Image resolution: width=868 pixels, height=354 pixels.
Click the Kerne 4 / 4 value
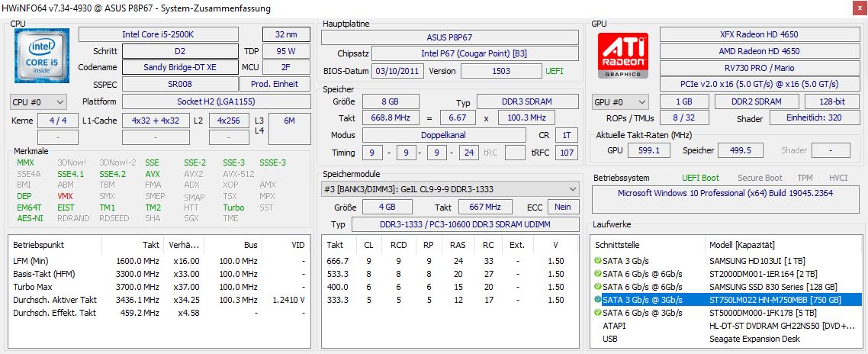(x=57, y=121)
